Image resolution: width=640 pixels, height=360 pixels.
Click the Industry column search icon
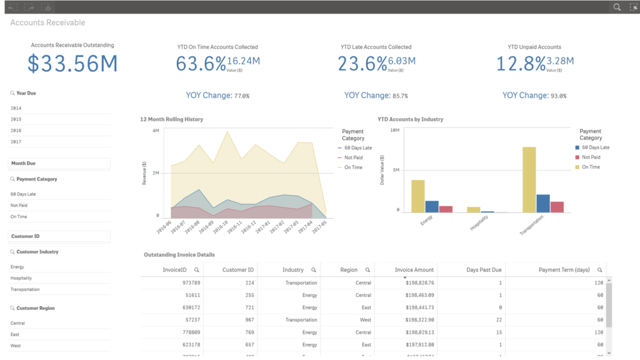pyautogui.click(x=313, y=270)
